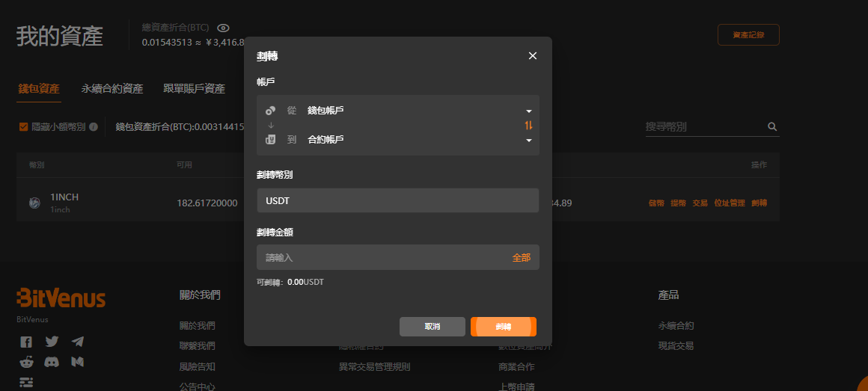Switch to the 永續合約資產 tab
The width and height of the screenshot is (868, 391).
pyautogui.click(x=112, y=88)
